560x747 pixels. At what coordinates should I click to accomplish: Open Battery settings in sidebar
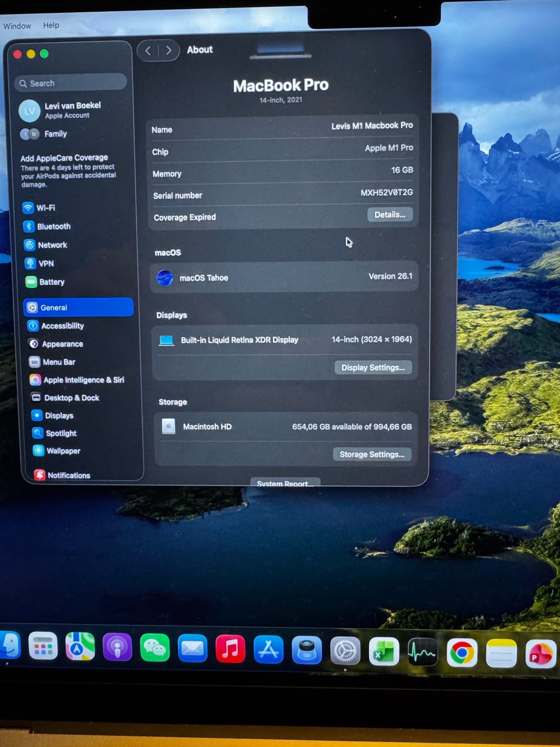(45, 282)
